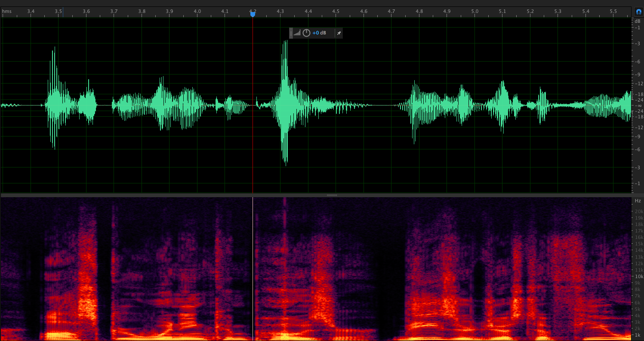644x341 pixels.
Task: Click the 4.8 second mark on the time ruler
Action: (419, 11)
